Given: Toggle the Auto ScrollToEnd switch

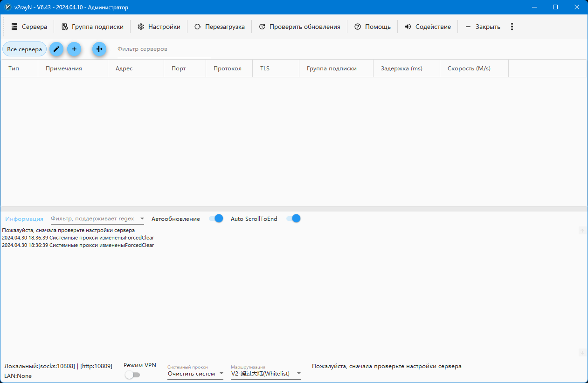Looking at the screenshot, I should tap(293, 219).
